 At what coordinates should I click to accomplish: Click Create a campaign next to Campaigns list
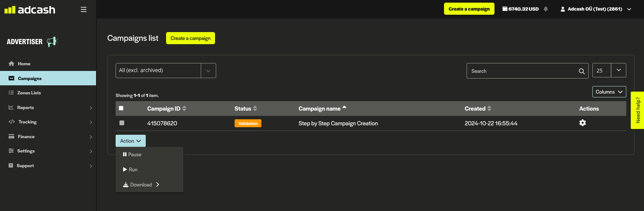tap(190, 38)
